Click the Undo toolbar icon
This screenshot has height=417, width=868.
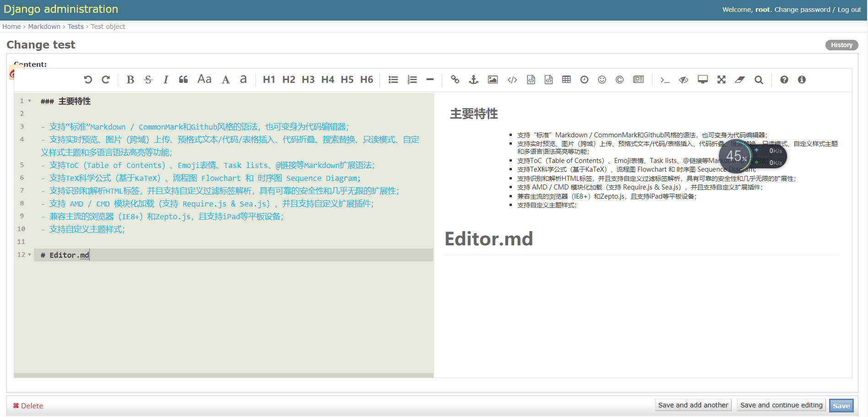click(x=88, y=80)
